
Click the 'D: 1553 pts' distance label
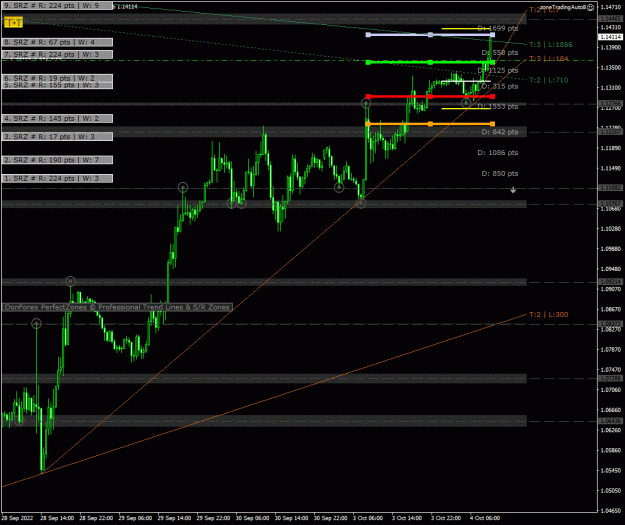click(498, 106)
